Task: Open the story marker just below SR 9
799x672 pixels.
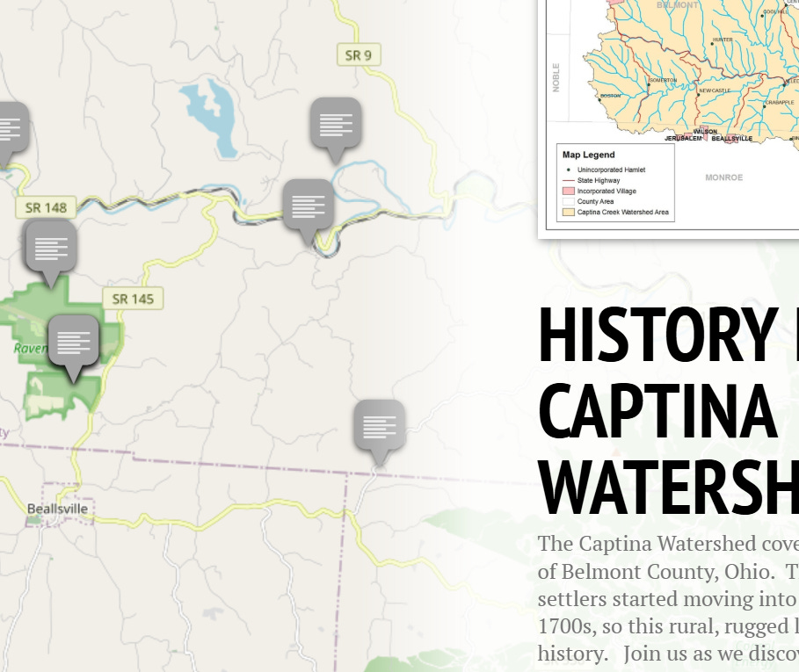Action: point(336,130)
